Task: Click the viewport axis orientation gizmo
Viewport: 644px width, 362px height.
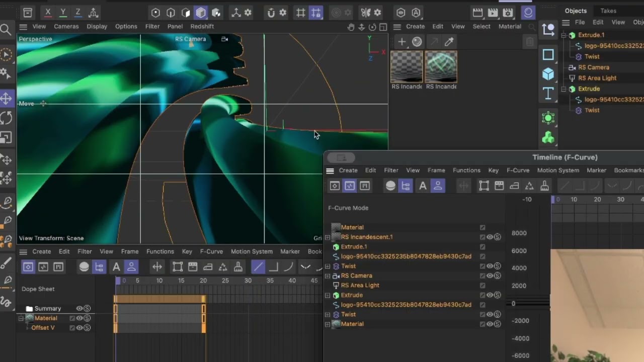Action: tap(375, 48)
